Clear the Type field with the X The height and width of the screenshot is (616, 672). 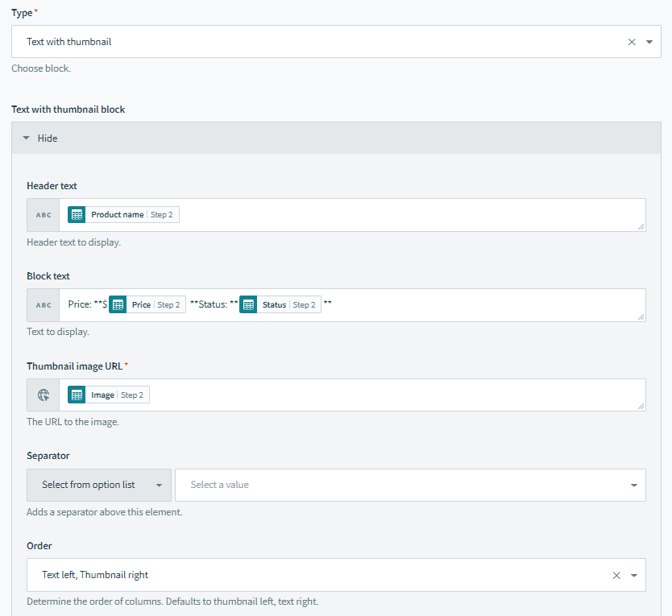pyautogui.click(x=632, y=42)
